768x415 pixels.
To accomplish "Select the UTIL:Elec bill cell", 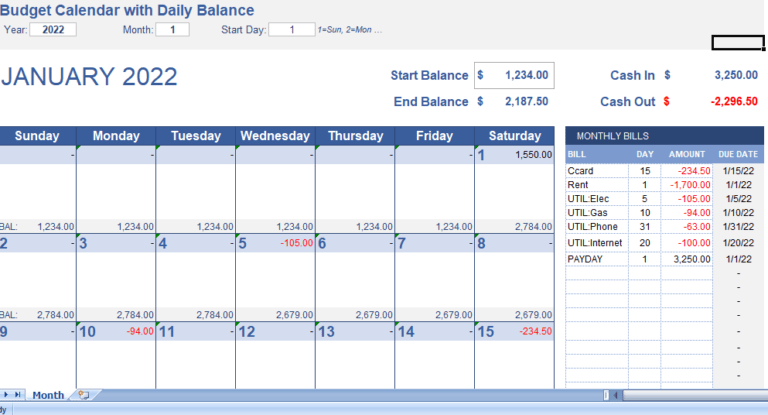I will (597, 198).
